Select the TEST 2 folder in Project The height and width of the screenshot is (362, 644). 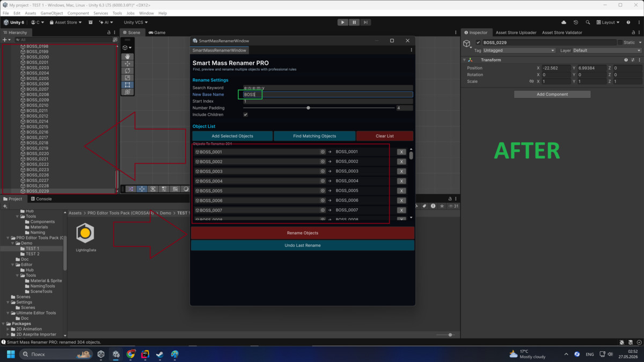[33, 254]
